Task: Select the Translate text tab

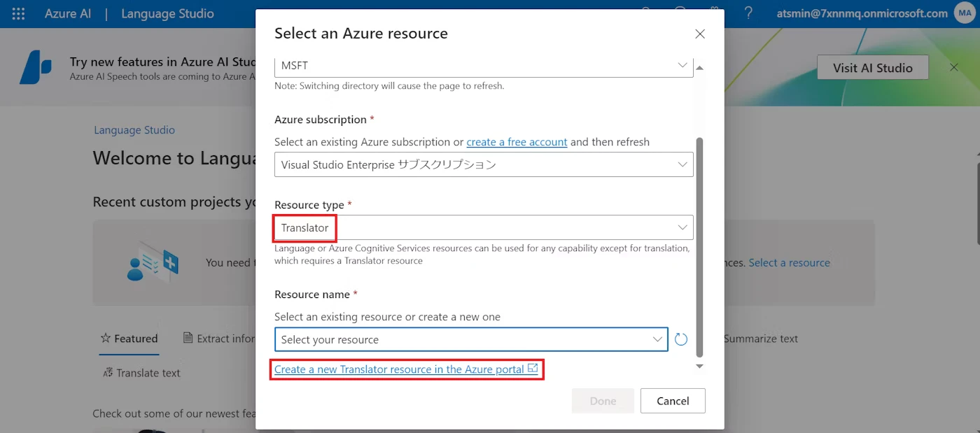Action: click(x=141, y=373)
